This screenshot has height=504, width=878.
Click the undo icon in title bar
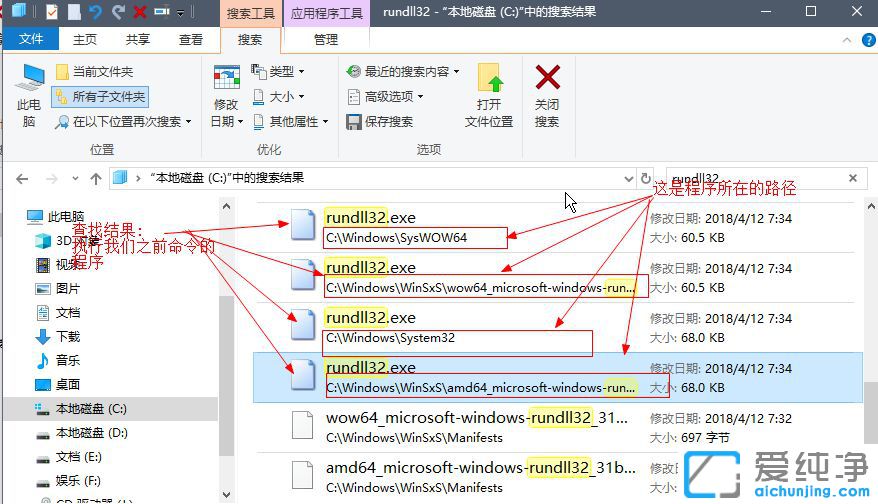95,13
